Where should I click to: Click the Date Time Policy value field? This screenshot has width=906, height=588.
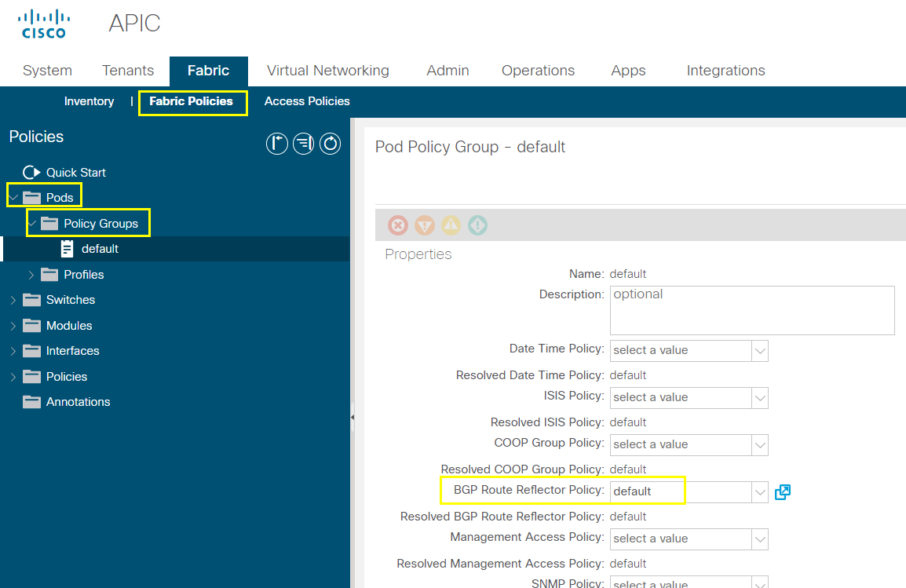click(x=681, y=351)
